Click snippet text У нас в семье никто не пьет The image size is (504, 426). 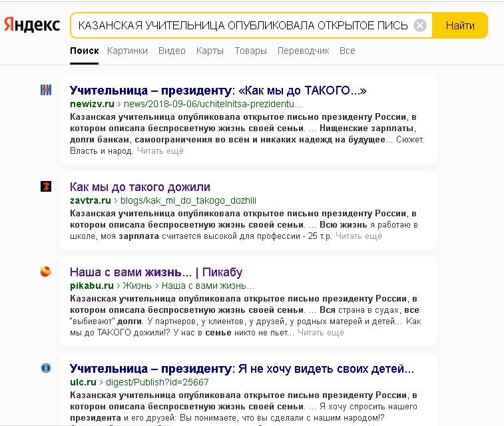(x=234, y=333)
